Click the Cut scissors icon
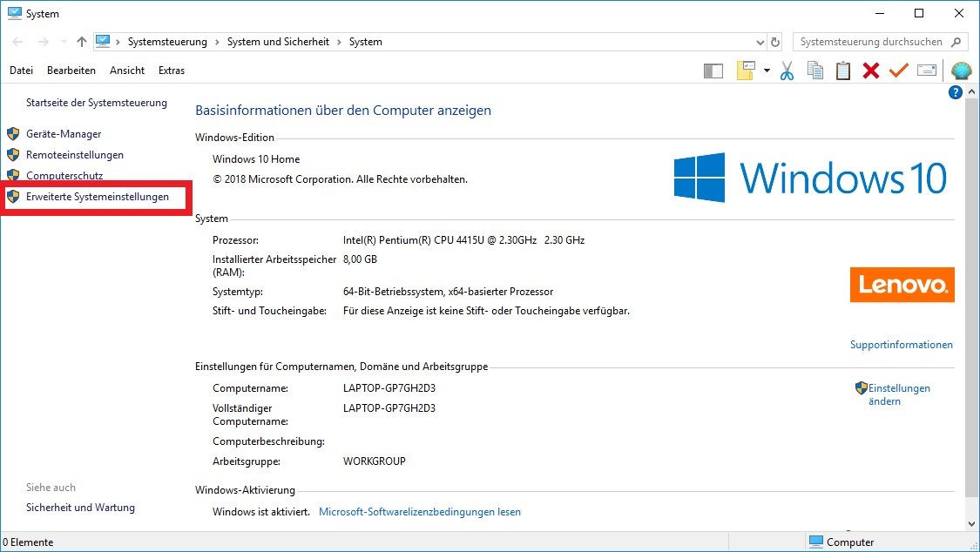980x552 pixels. pyautogui.click(x=787, y=71)
